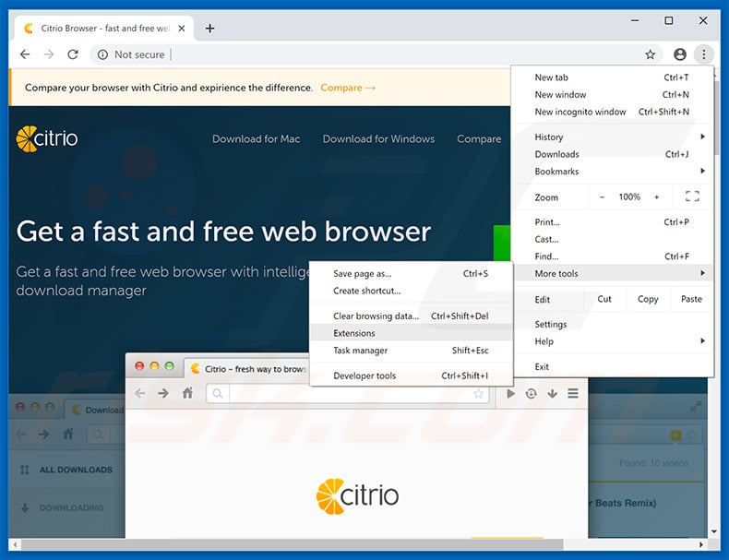Select Clear browsing data... option
The height and width of the screenshot is (560, 729).
tap(411, 316)
